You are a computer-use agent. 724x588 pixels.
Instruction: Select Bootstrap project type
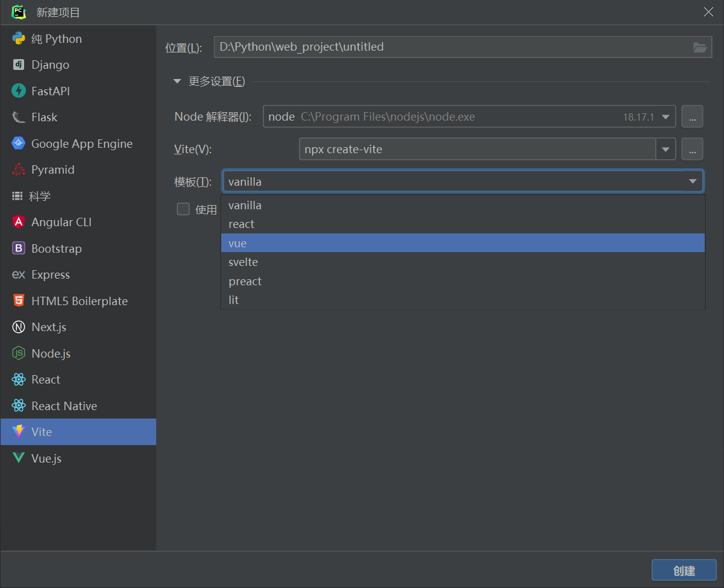[78, 248]
